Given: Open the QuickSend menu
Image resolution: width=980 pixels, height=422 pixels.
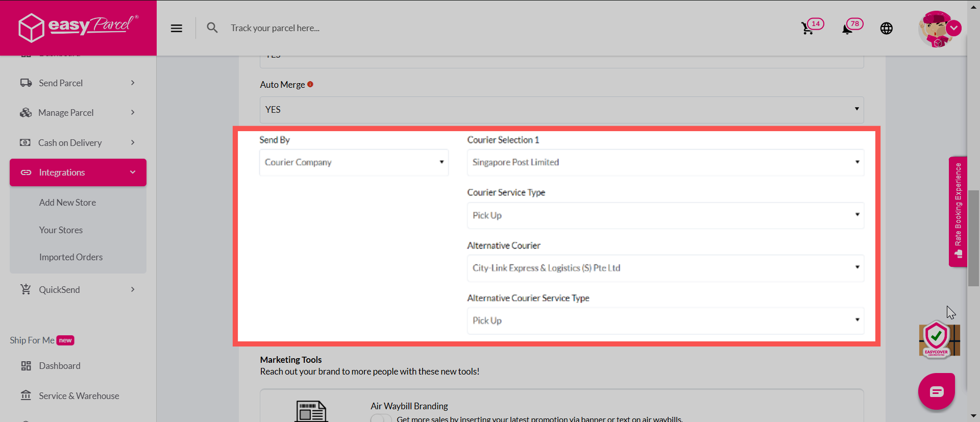Looking at the screenshot, I should click(78, 289).
